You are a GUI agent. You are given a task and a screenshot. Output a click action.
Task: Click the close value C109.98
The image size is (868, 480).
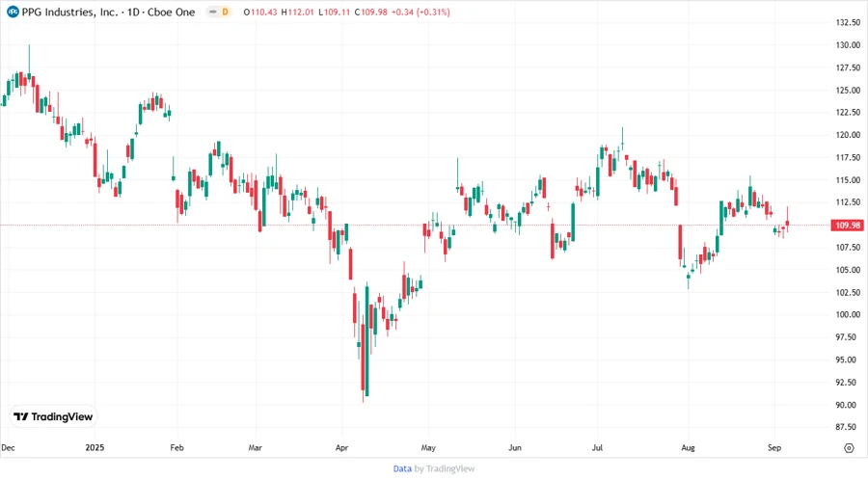pos(370,12)
